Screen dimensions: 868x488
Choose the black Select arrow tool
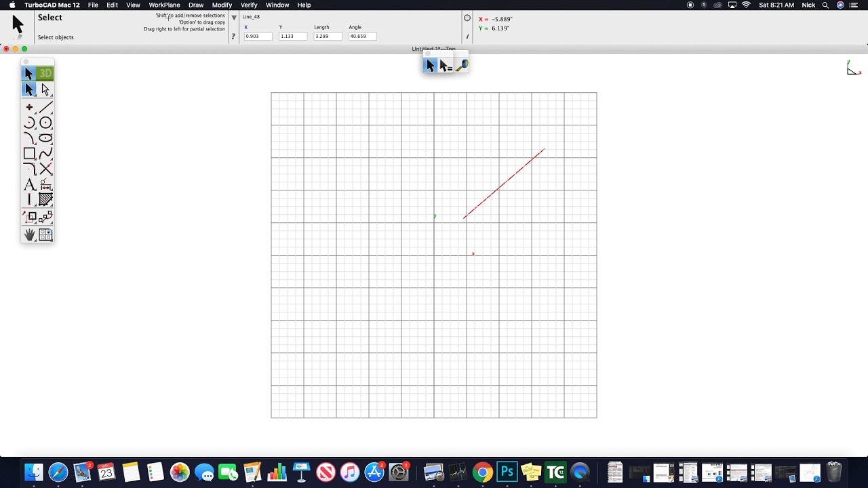tap(28, 89)
